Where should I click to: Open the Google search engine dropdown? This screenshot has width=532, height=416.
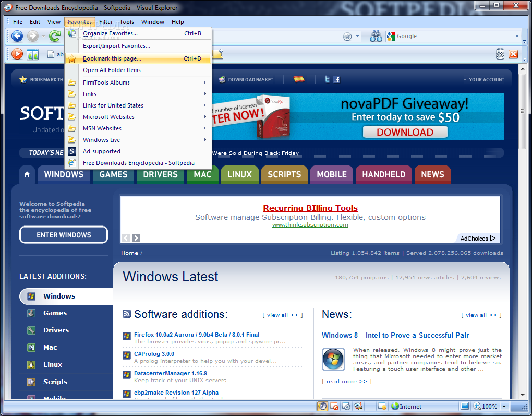tap(517, 36)
